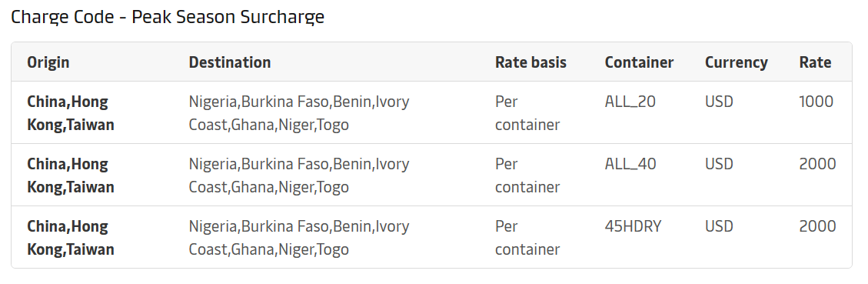The image size is (868, 284).
Task: Click the Container column header
Action: [x=639, y=62]
